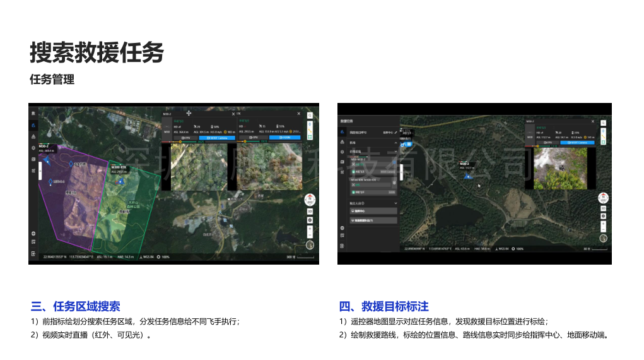Select M30T Camera tab in left M30-2 panel
The width and height of the screenshot is (644, 360).
click(x=216, y=137)
